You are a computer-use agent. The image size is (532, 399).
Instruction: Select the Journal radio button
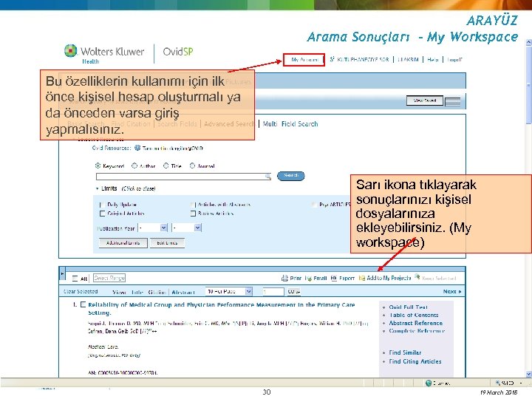192,166
